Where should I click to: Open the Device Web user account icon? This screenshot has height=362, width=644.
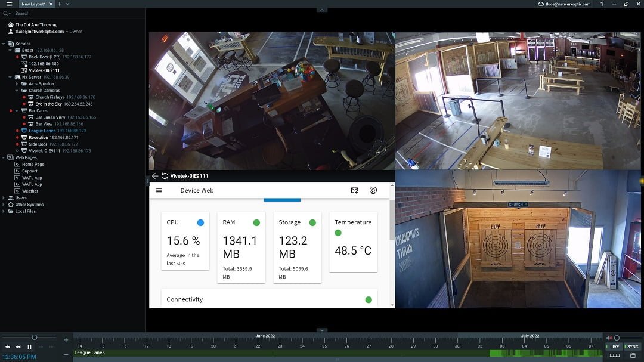(373, 191)
